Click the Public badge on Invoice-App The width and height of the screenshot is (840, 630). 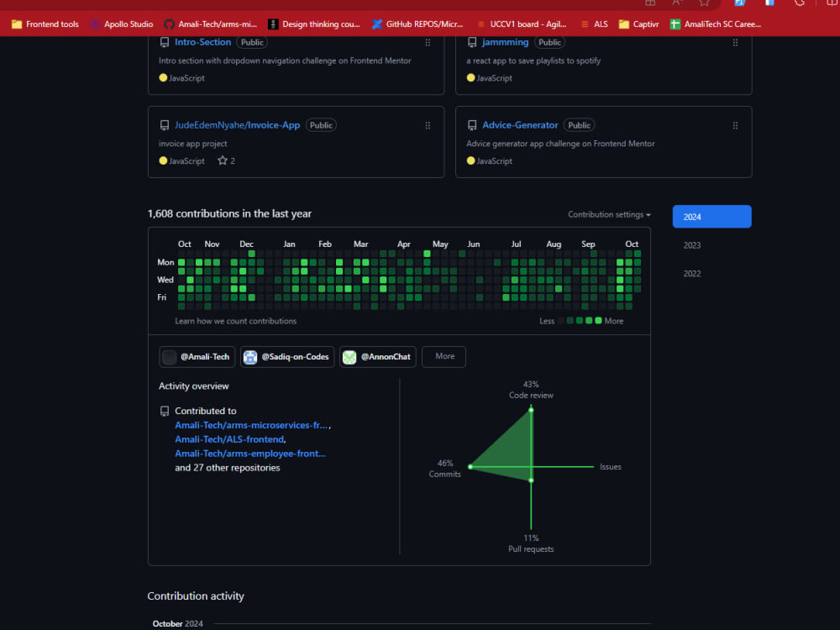pos(321,125)
